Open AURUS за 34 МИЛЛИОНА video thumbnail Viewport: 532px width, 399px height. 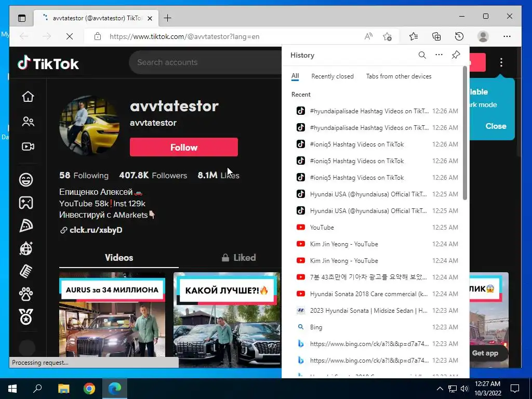(x=112, y=314)
